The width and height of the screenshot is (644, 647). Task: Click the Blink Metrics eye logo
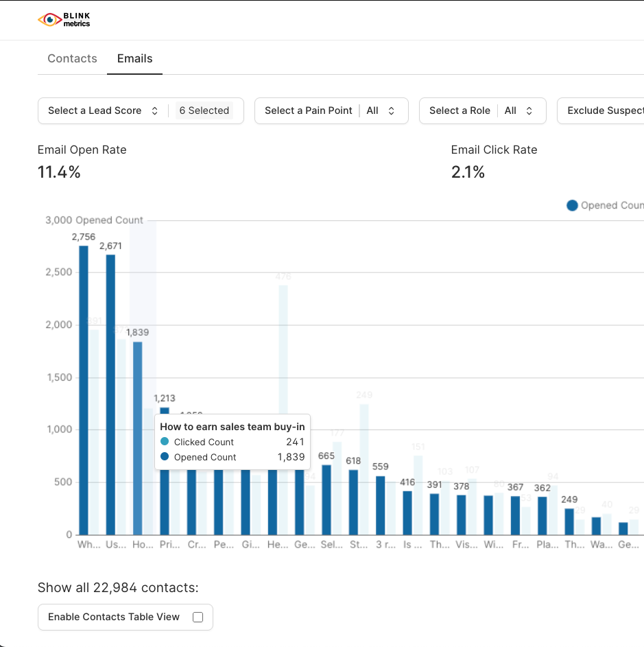[x=49, y=20]
